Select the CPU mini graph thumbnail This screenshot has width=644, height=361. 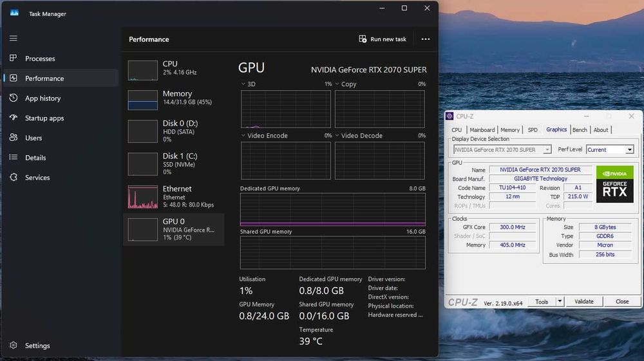coord(142,70)
